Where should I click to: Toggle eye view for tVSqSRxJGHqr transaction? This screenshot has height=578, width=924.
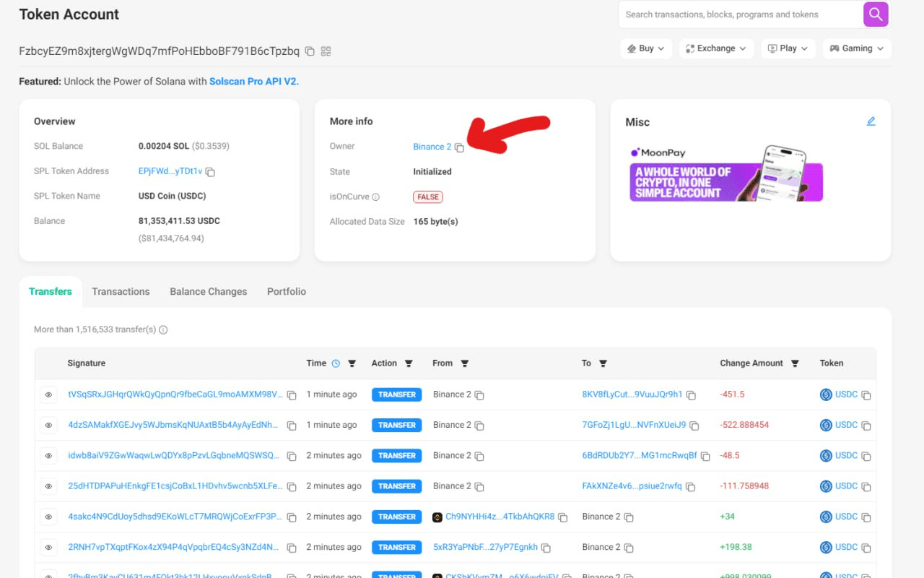click(49, 395)
